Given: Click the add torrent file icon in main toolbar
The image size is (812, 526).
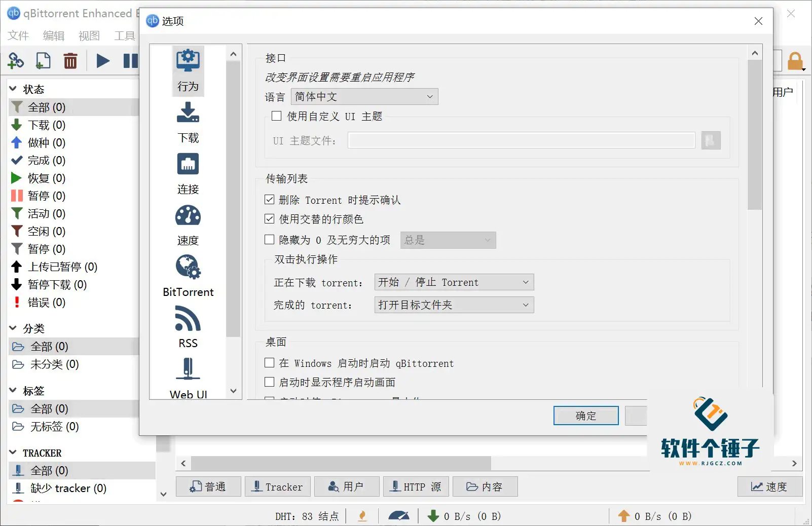Looking at the screenshot, I should [x=43, y=61].
